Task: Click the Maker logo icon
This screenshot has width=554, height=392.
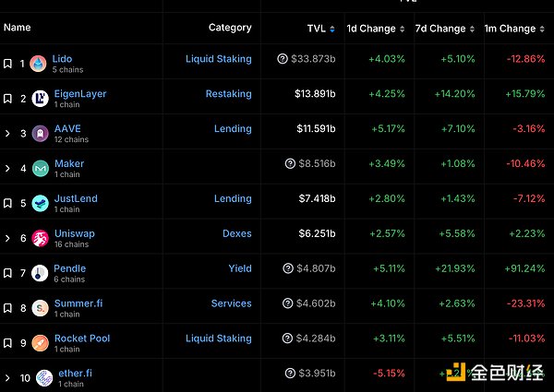Action: tap(41, 169)
